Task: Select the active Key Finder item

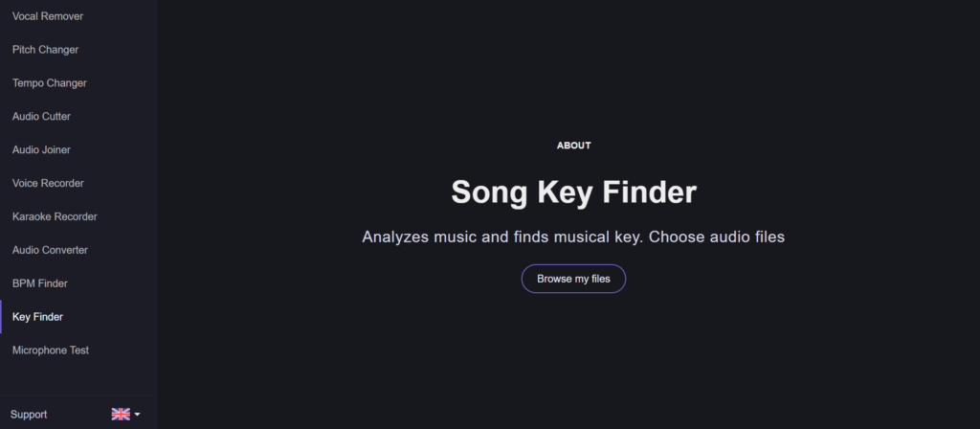Action: [x=78, y=317]
